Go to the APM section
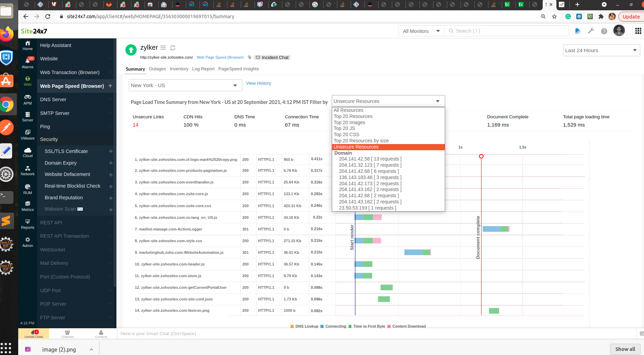 pyautogui.click(x=27, y=99)
